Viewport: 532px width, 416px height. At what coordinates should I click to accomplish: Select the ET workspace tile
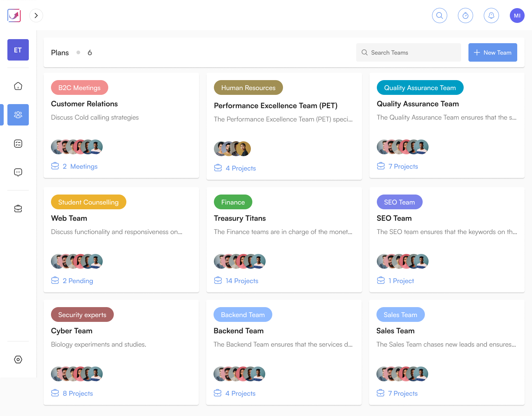pos(18,50)
